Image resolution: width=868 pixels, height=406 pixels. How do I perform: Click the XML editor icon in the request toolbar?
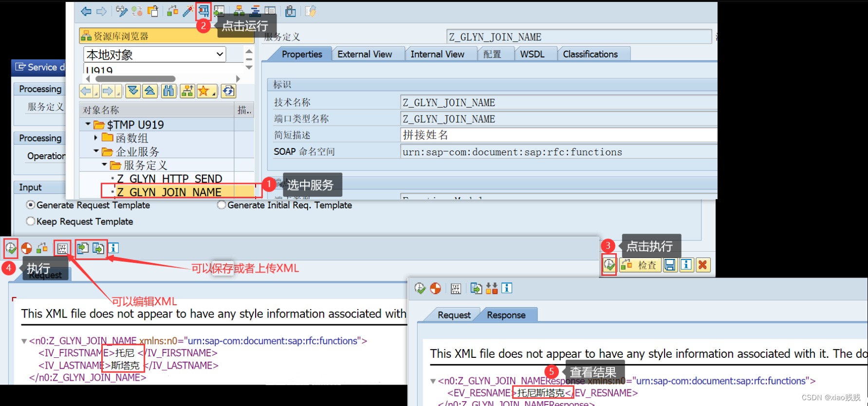62,248
